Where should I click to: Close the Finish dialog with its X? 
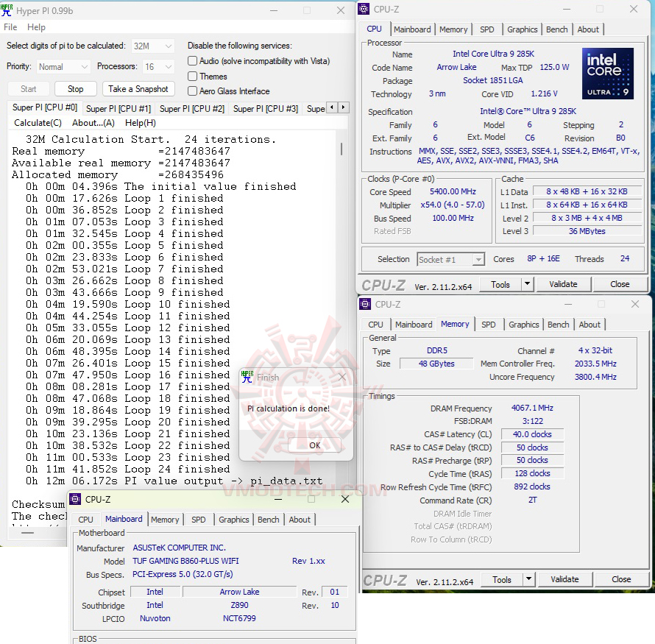pyautogui.click(x=342, y=377)
